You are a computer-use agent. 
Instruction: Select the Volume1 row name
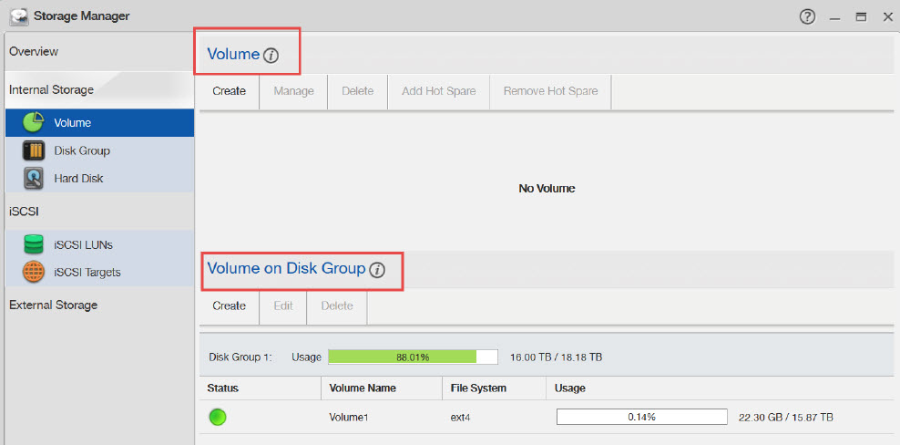pos(350,417)
